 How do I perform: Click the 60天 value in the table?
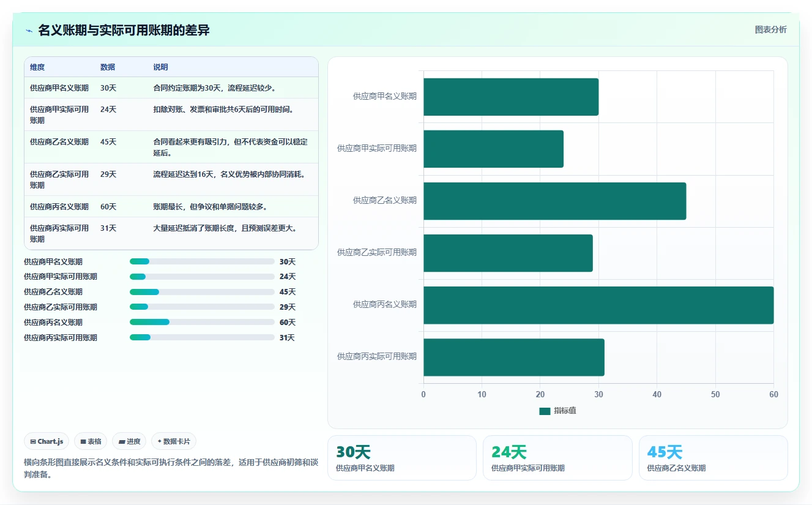pyautogui.click(x=108, y=207)
